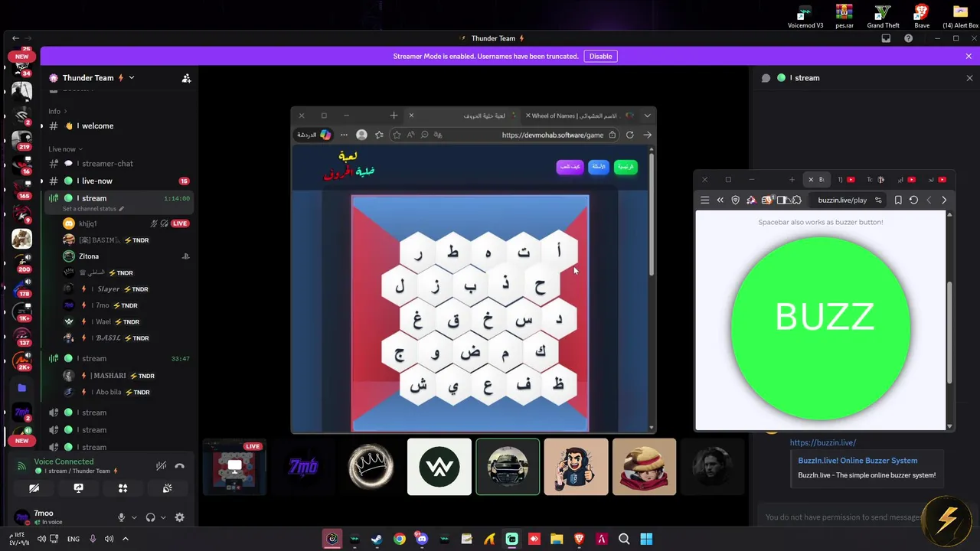Open the buzzin.live link in chat
Image resolution: width=980 pixels, height=551 pixels.
[823, 442]
